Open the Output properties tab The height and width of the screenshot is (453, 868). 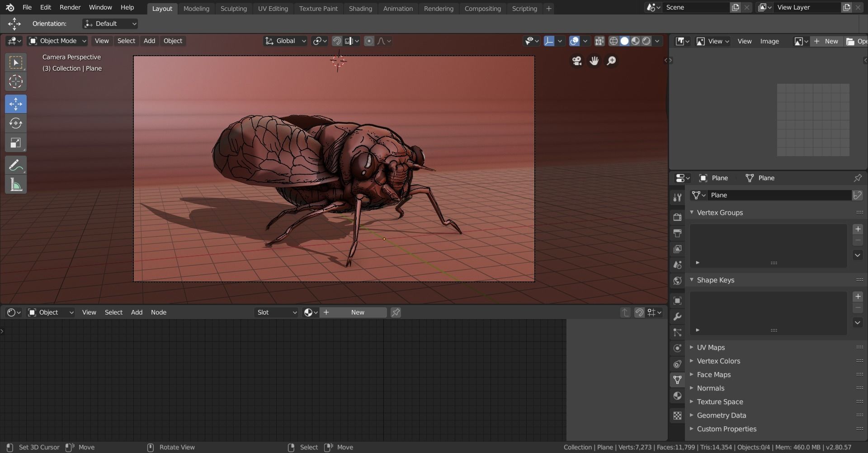pyautogui.click(x=677, y=233)
